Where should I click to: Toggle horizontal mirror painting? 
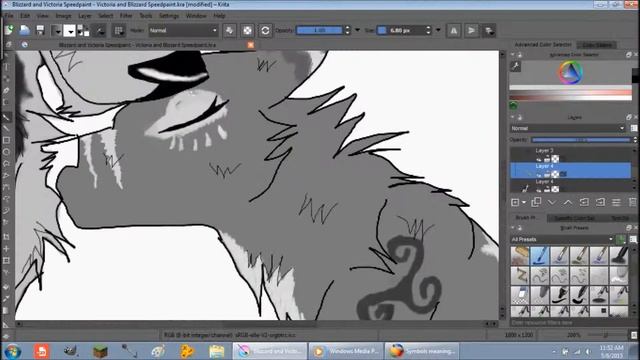point(453,31)
